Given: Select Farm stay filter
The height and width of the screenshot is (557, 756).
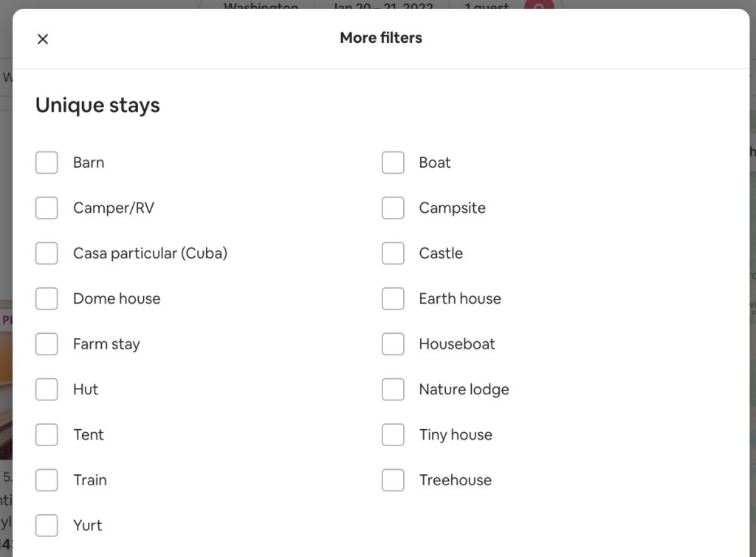Looking at the screenshot, I should tap(47, 344).
